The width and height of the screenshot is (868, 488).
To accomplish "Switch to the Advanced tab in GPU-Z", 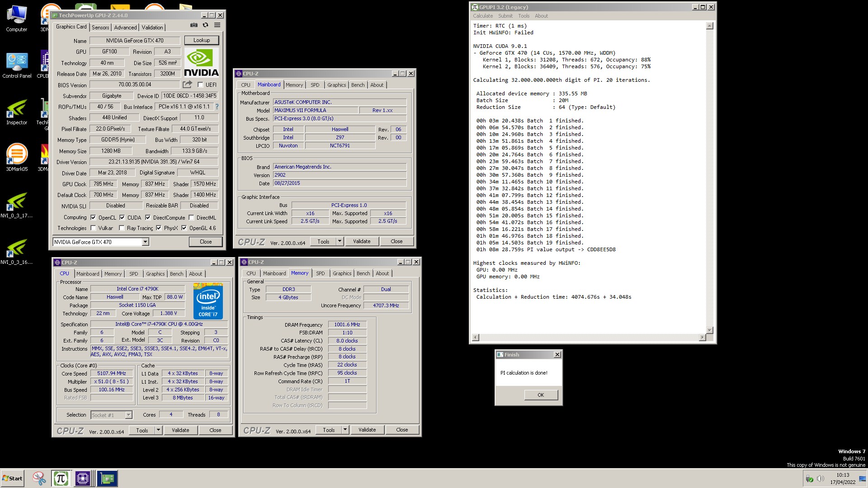I will (125, 28).
